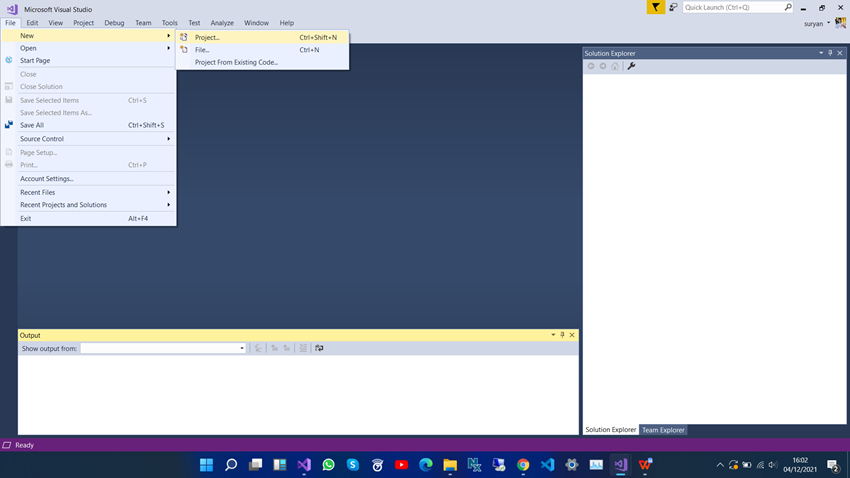
Task: Click the Solution Explorer Back arrow
Action: 591,66
